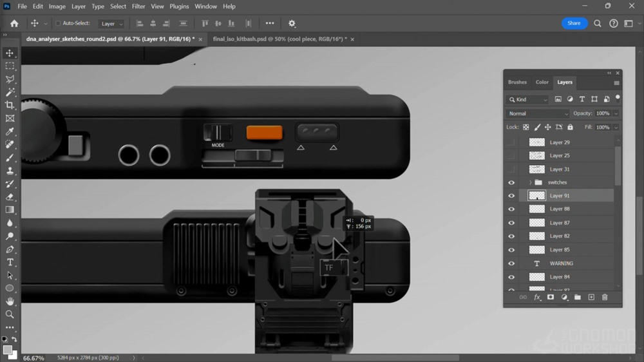Hide Layer 82 visibility eye
644x362 pixels.
[511, 236]
